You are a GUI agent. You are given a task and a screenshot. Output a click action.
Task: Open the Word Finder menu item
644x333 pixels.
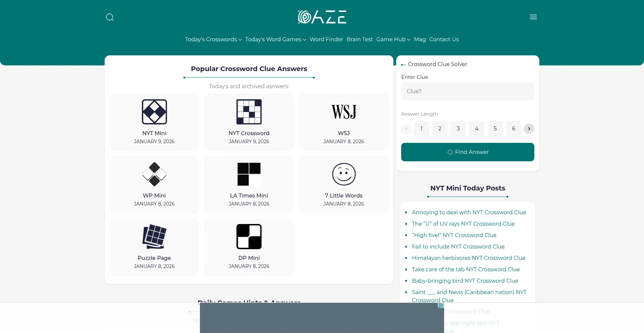(326, 39)
